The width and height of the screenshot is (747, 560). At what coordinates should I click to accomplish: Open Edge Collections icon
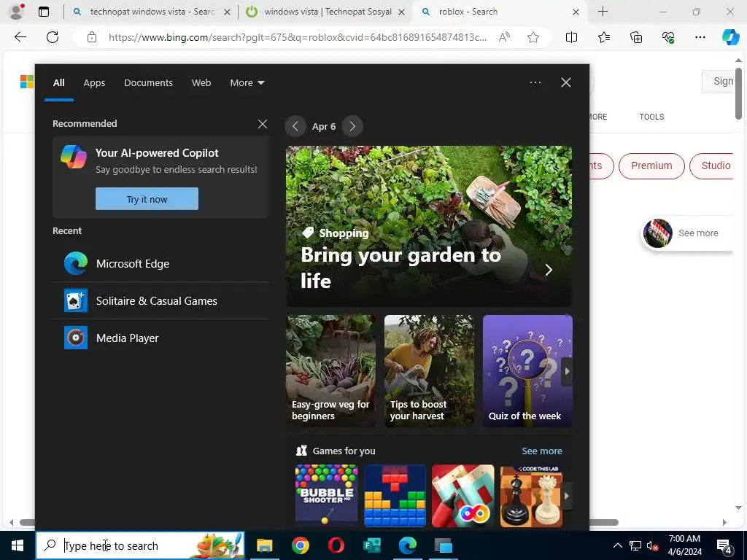(636, 37)
